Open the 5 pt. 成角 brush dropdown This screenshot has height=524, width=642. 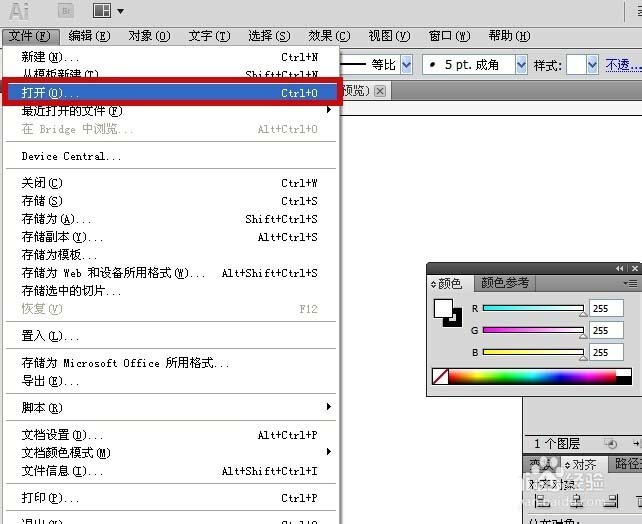point(521,65)
